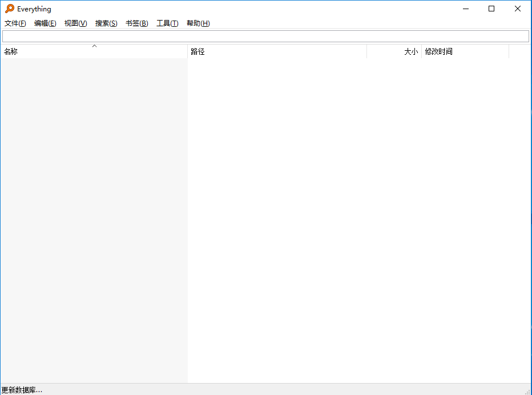The height and width of the screenshot is (395, 532).
Task: Click the blank column header after 修改时间
Action: tap(519, 51)
